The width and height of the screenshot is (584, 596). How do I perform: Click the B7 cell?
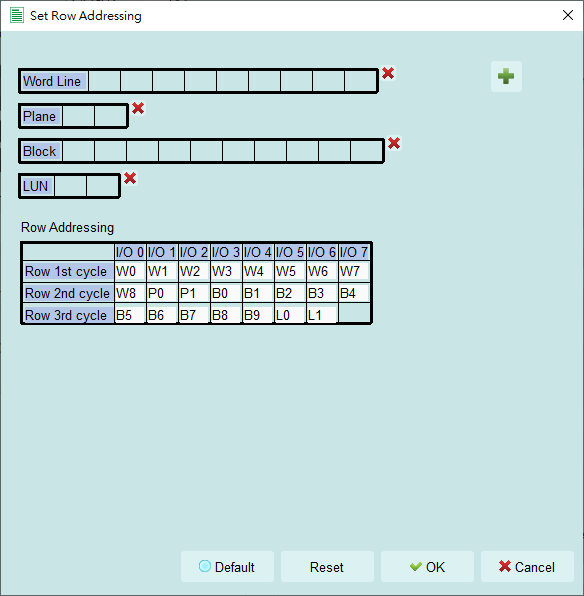pos(194,315)
